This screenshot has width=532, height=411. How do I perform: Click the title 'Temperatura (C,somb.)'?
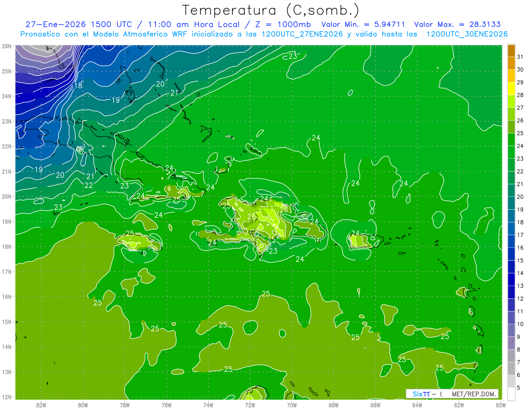click(x=271, y=11)
